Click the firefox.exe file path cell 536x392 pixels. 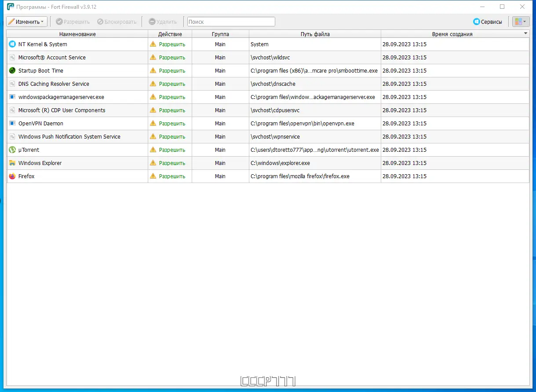(x=315, y=176)
